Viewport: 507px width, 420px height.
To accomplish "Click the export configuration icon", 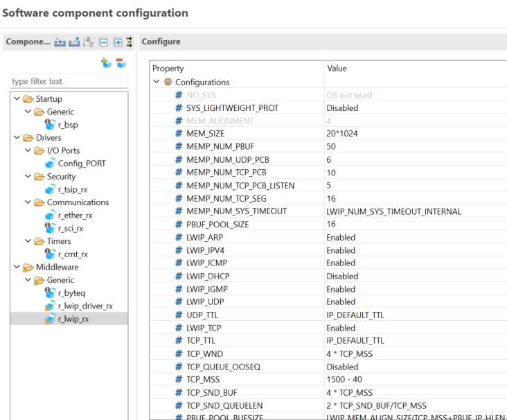I will (75, 42).
